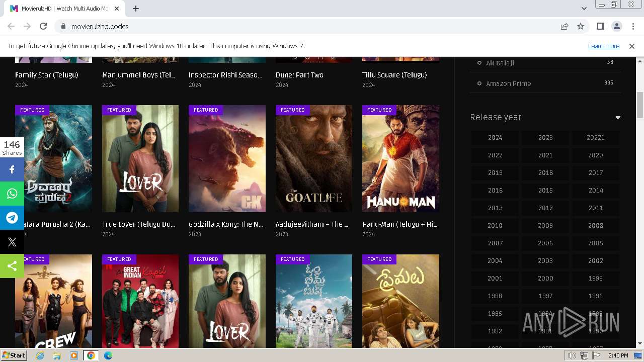Open the Godzilla x Kong poster
The height and width of the screenshot is (362, 644).
227,158
